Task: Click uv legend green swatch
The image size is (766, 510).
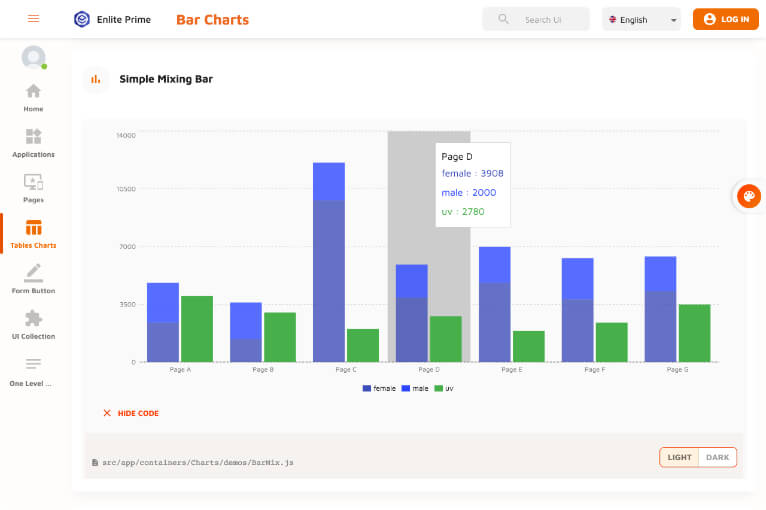Action: coord(439,388)
